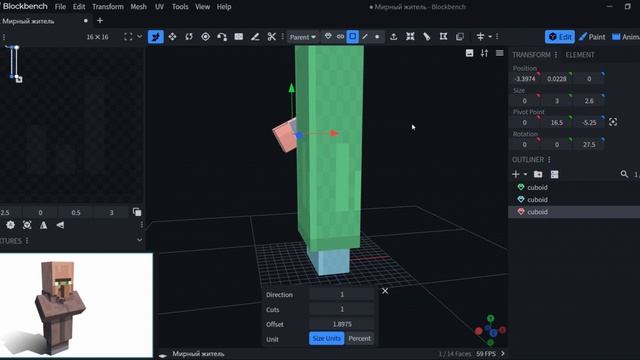The height and width of the screenshot is (360, 640).
Task: Click UV auto cube gear icon
Action: [x=10, y=225]
